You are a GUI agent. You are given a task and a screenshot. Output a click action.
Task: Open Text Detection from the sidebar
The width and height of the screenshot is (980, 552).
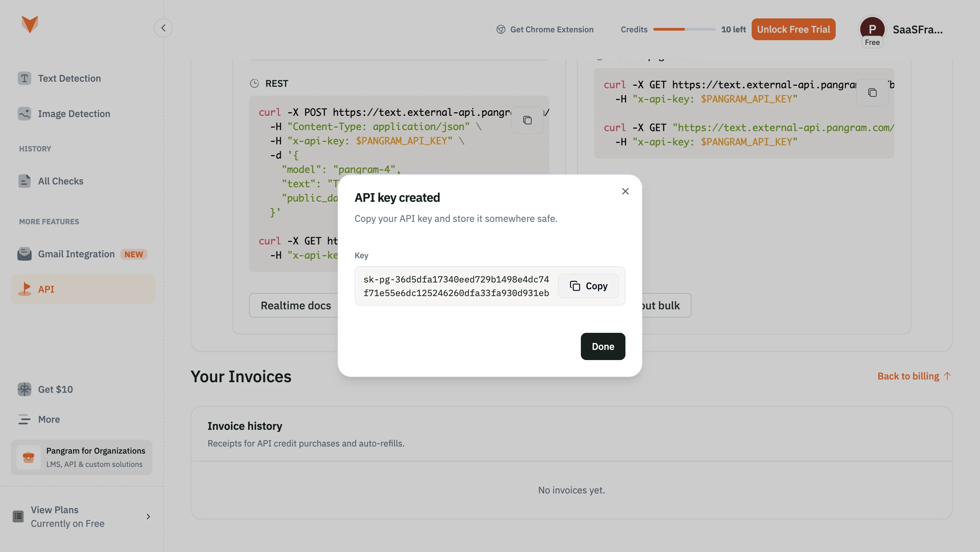(83, 78)
